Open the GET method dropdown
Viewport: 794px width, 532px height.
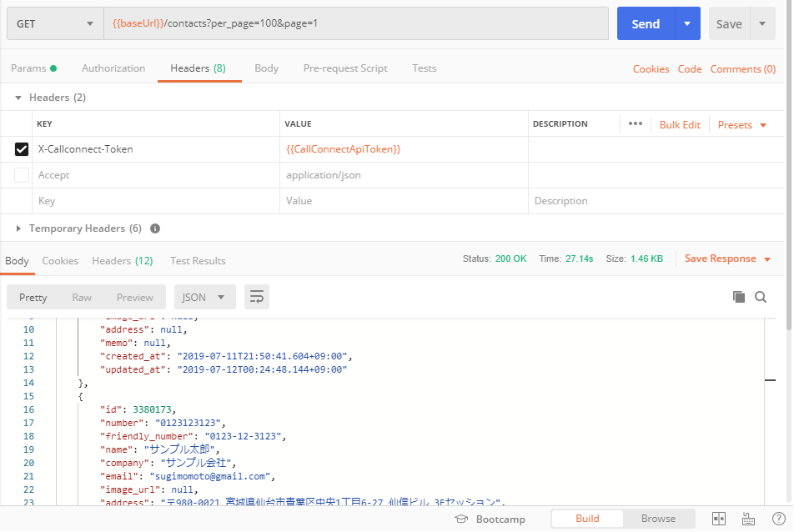(55, 24)
